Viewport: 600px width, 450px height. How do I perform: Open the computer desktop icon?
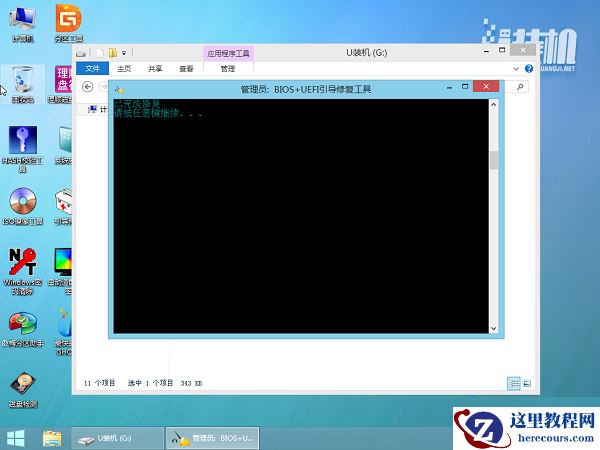[23, 24]
